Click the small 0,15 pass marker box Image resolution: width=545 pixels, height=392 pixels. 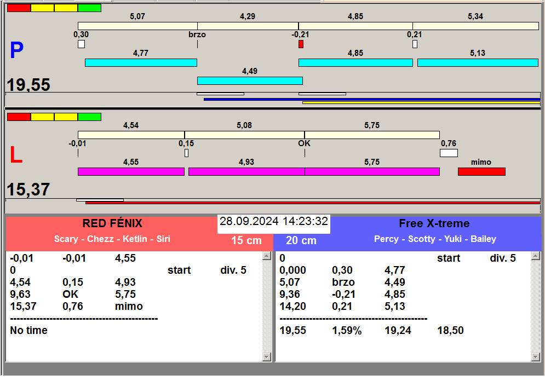[x=187, y=153]
